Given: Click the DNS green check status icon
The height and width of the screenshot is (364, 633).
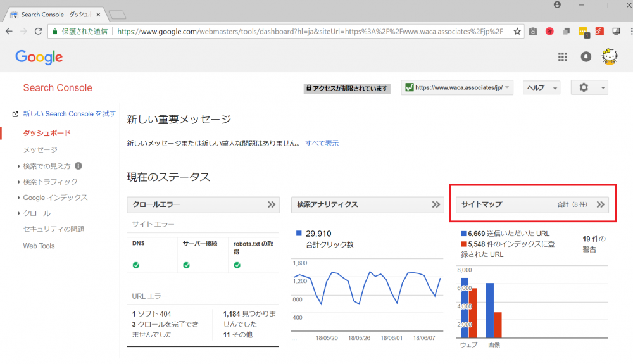Looking at the screenshot, I should [x=136, y=265].
